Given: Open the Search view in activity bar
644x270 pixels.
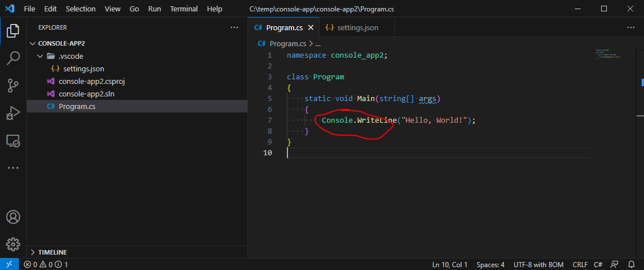Looking at the screenshot, I should [13, 58].
